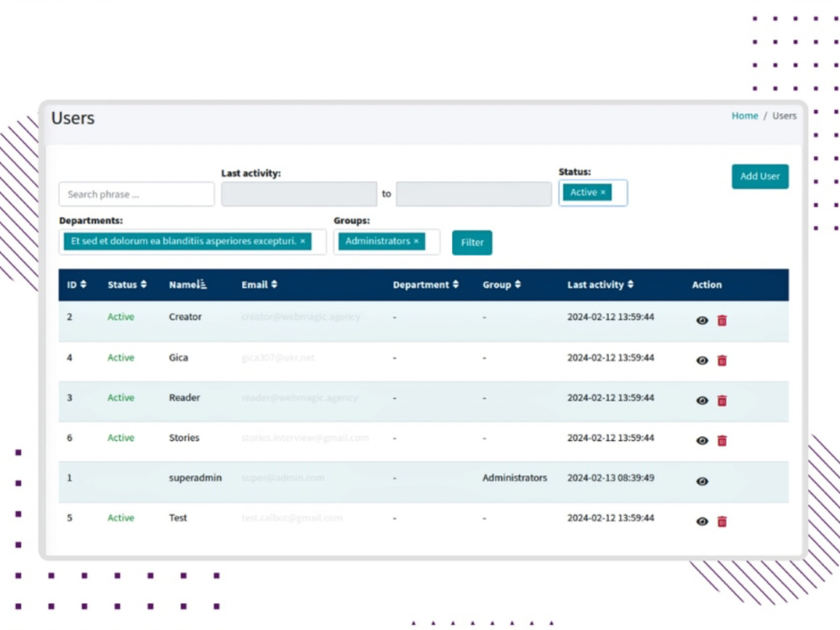Viewport: 840px width, 630px height.
Task: View details of user Stories
Action: [x=701, y=441]
